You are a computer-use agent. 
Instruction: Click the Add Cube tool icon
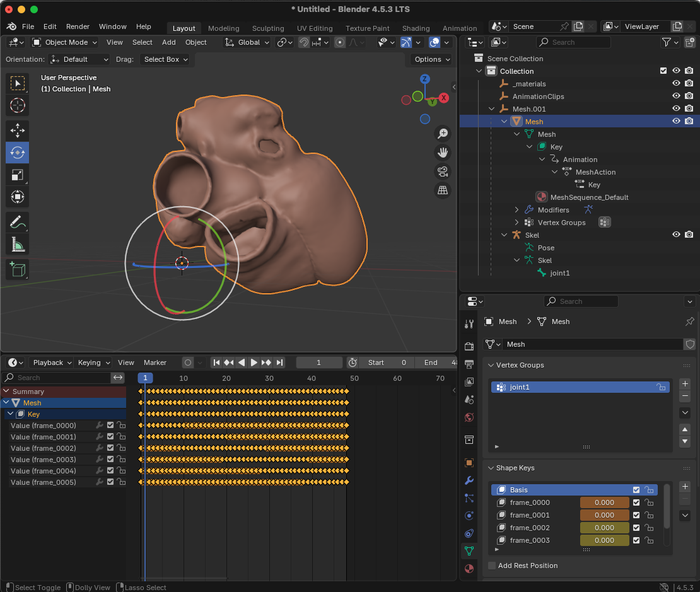coord(18,269)
